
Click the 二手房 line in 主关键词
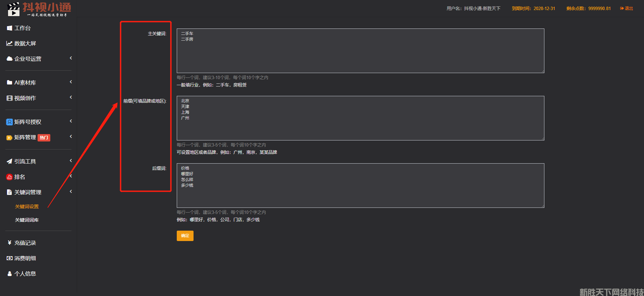[x=187, y=39]
